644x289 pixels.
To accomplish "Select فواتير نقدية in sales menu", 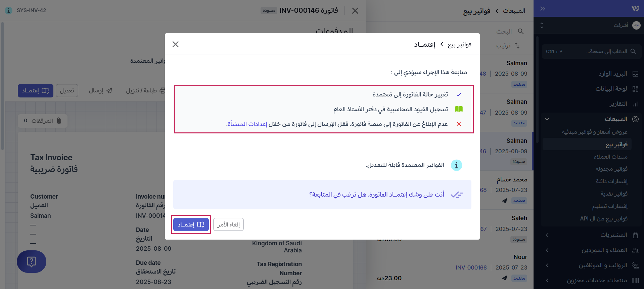I will 614,194.
